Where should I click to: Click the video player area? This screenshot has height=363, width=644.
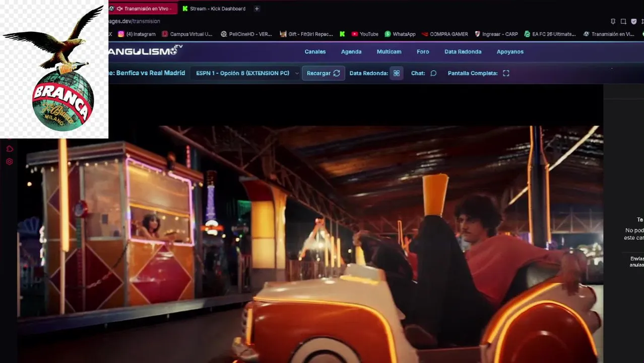click(310, 223)
